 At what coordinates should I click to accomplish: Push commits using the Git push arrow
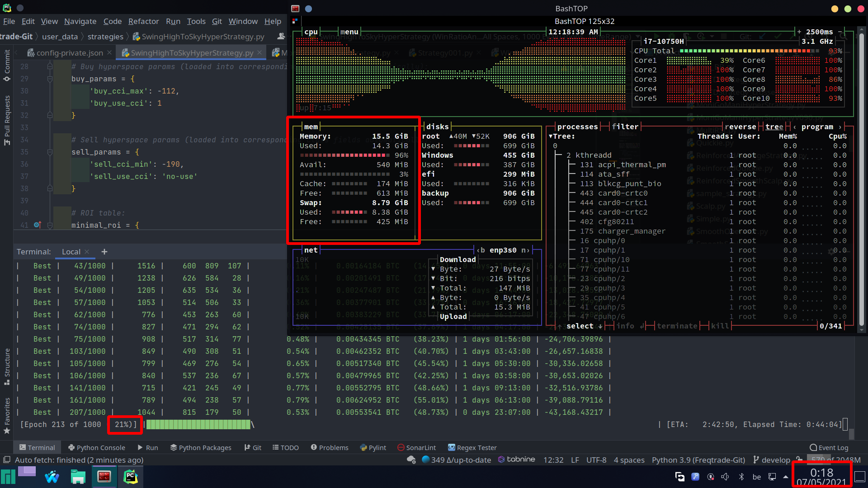[x=793, y=36]
